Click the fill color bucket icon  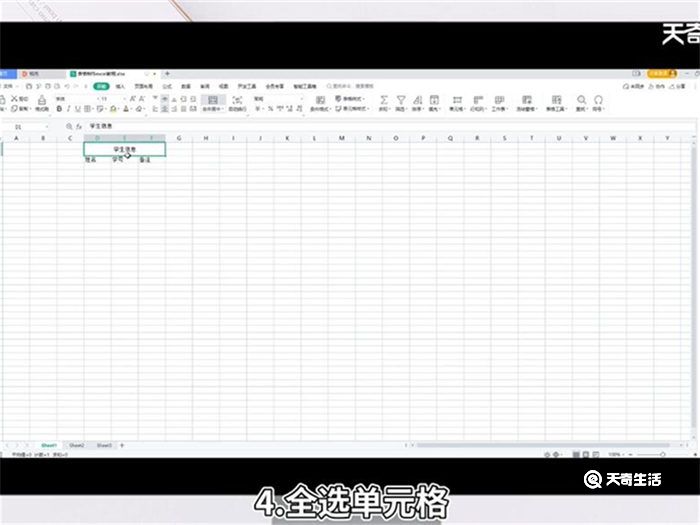(x=113, y=109)
